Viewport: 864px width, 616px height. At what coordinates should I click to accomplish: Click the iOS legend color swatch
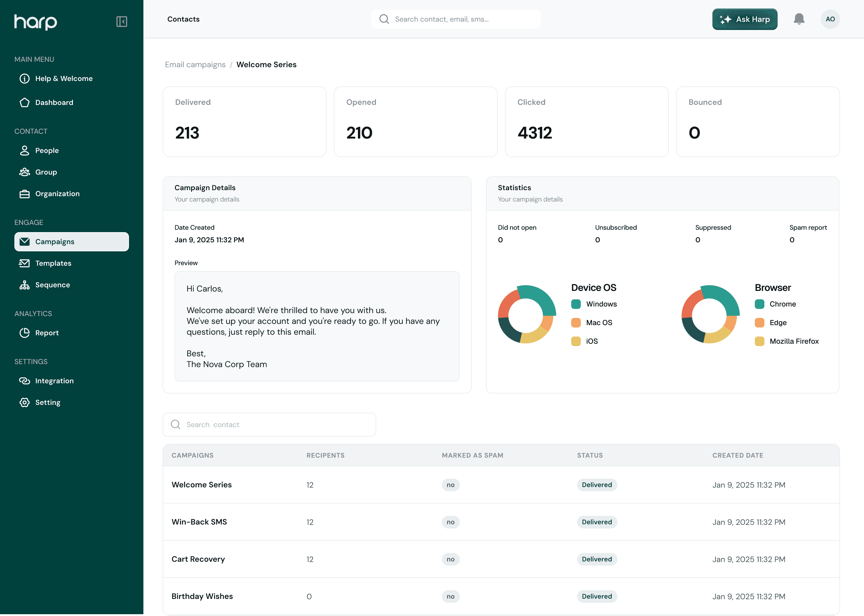pos(576,341)
